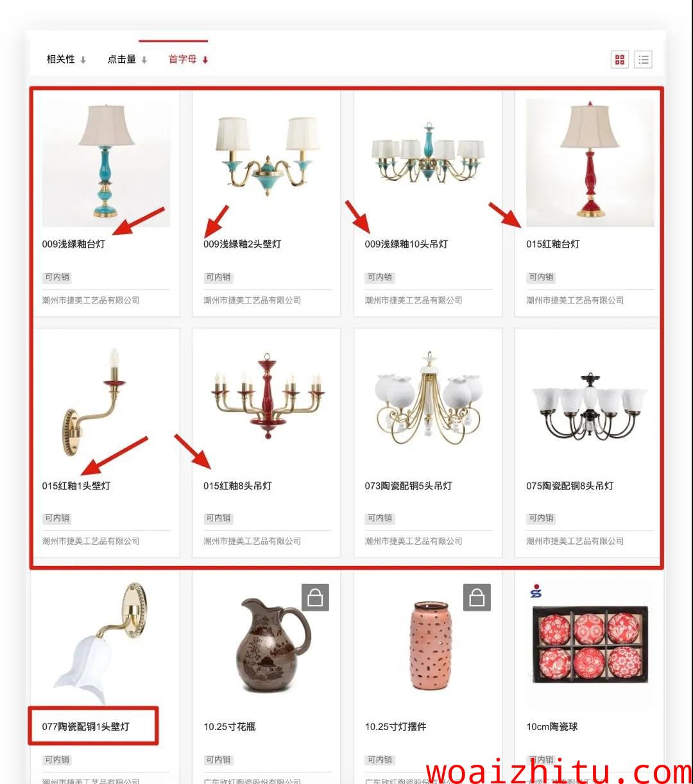Switch to list view layout icon
Viewport: 693px width, 784px height.
[x=644, y=60]
